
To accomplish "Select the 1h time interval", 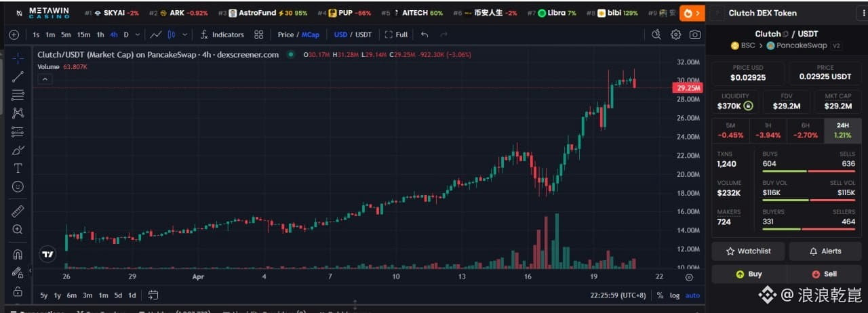I will [100, 35].
